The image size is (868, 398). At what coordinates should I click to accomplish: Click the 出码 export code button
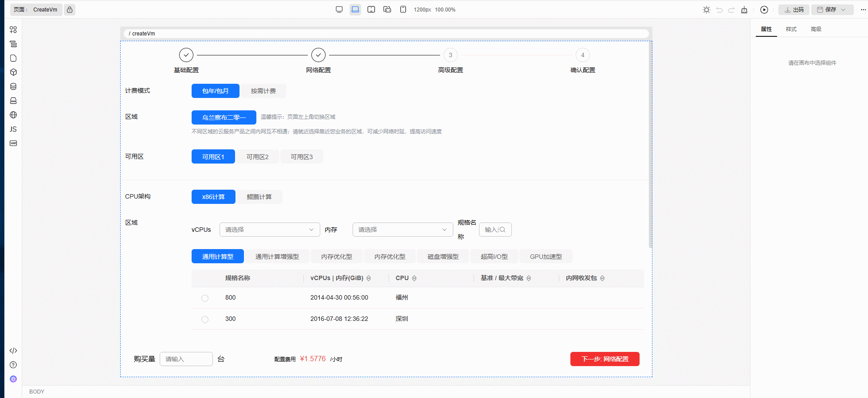point(794,10)
